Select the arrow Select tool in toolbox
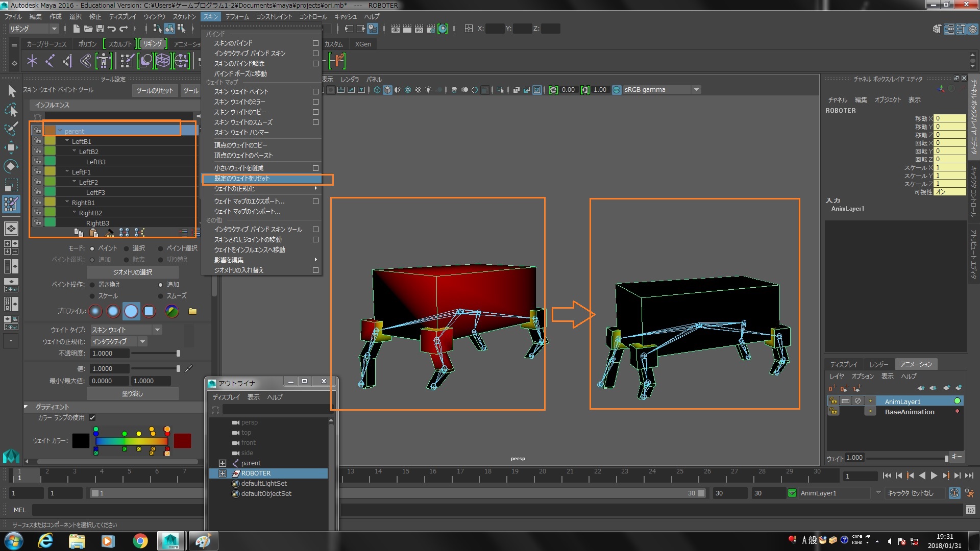 [12, 91]
